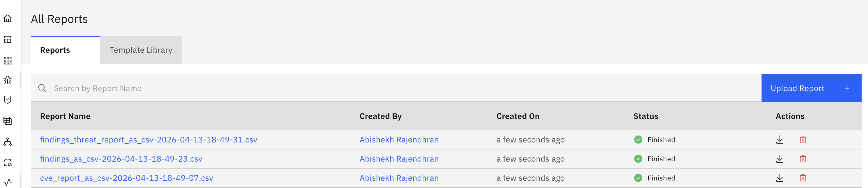Viewport: 868px width, 188px height.
Task: Select the Reports tab
Action: tap(55, 50)
